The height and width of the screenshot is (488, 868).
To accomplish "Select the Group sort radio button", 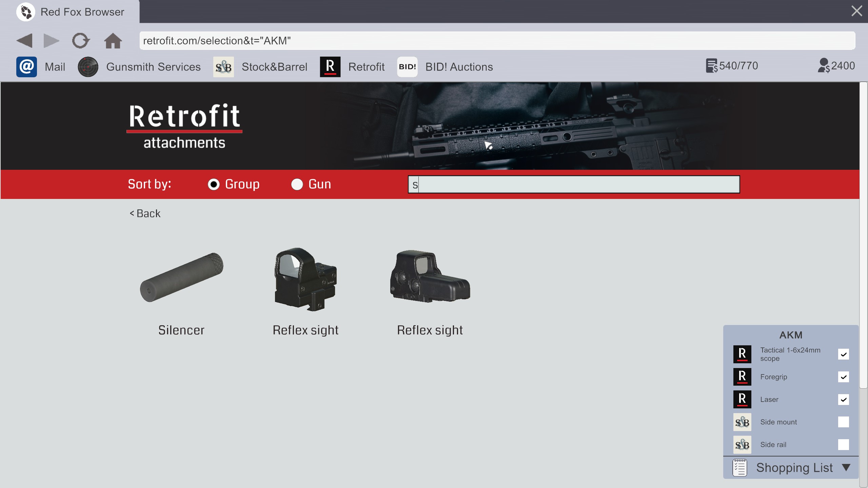I will [214, 184].
